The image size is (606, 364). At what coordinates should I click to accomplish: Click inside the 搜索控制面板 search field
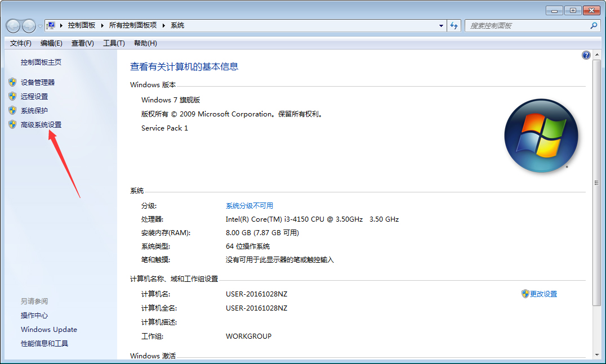tap(524, 25)
